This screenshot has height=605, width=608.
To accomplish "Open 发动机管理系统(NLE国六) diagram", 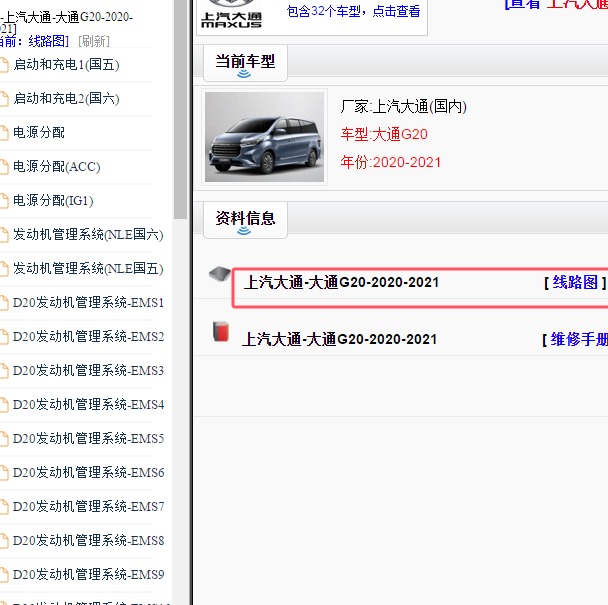I will [x=88, y=235].
